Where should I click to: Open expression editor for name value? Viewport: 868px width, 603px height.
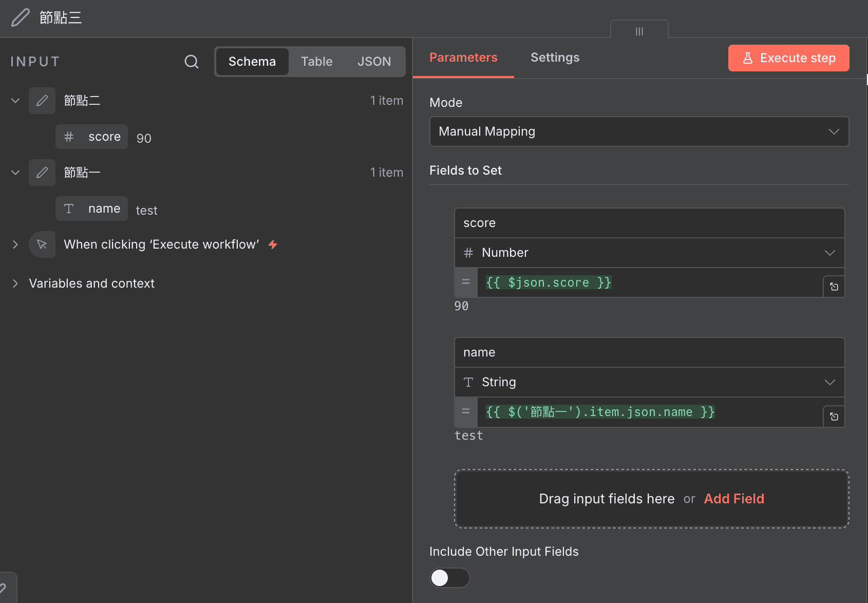834,416
